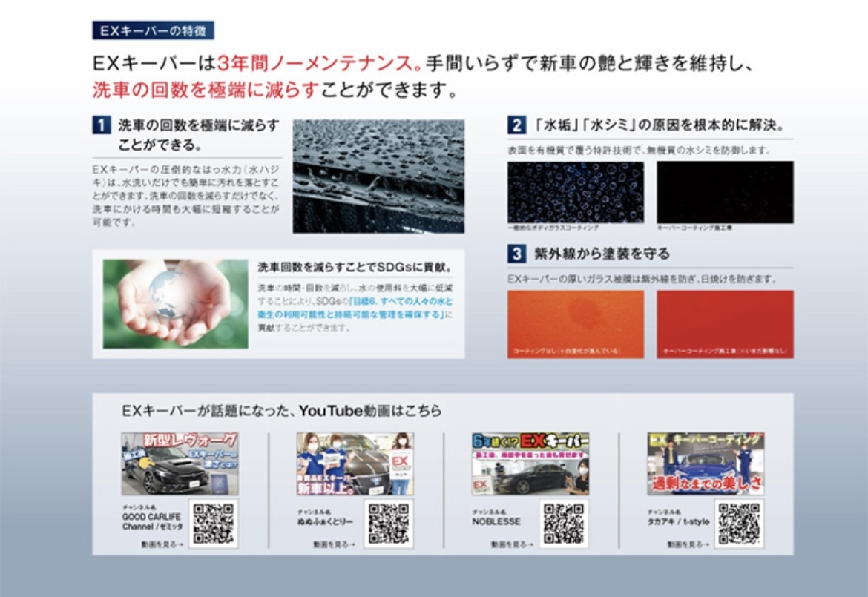Click the number 1 section badge
868x597 pixels.
[x=102, y=125]
